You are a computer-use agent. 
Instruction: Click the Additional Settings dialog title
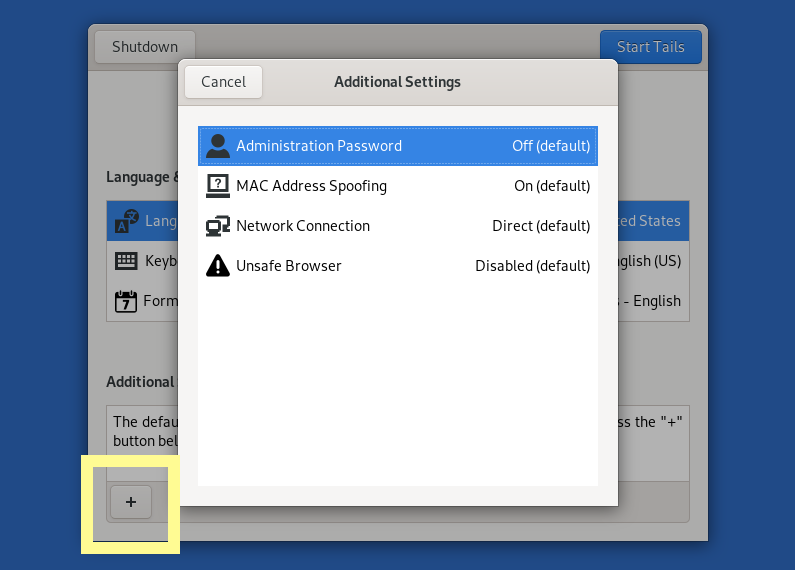click(x=397, y=82)
